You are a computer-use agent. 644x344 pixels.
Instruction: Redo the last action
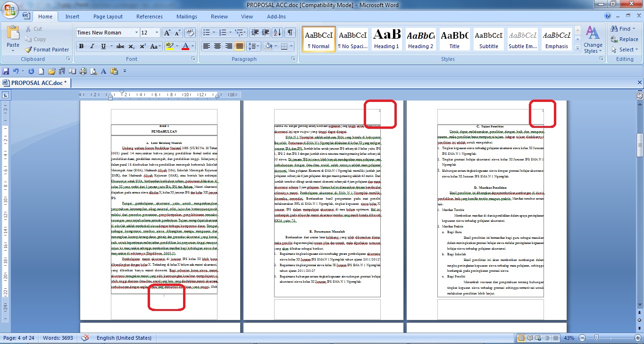[32, 71]
